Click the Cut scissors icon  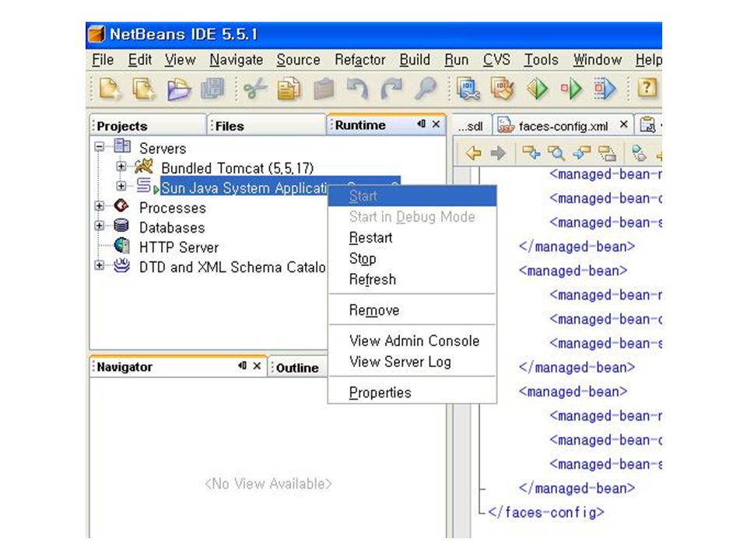[x=255, y=89]
